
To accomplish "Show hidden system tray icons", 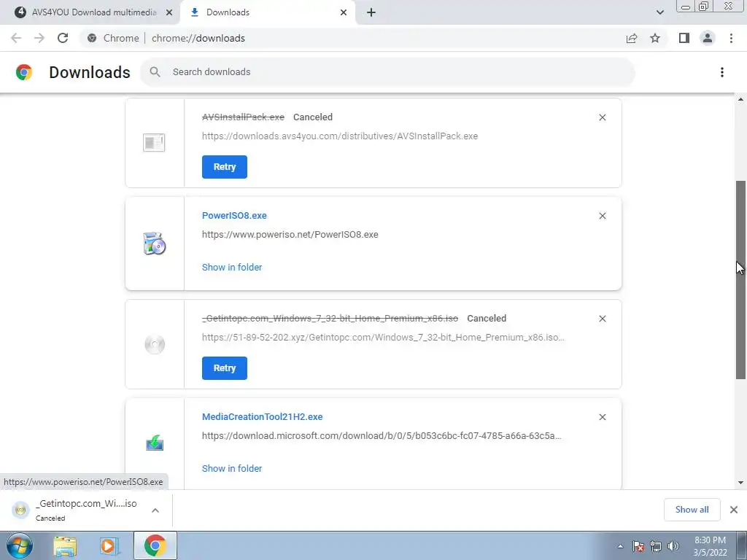I will pyautogui.click(x=620, y=546).
